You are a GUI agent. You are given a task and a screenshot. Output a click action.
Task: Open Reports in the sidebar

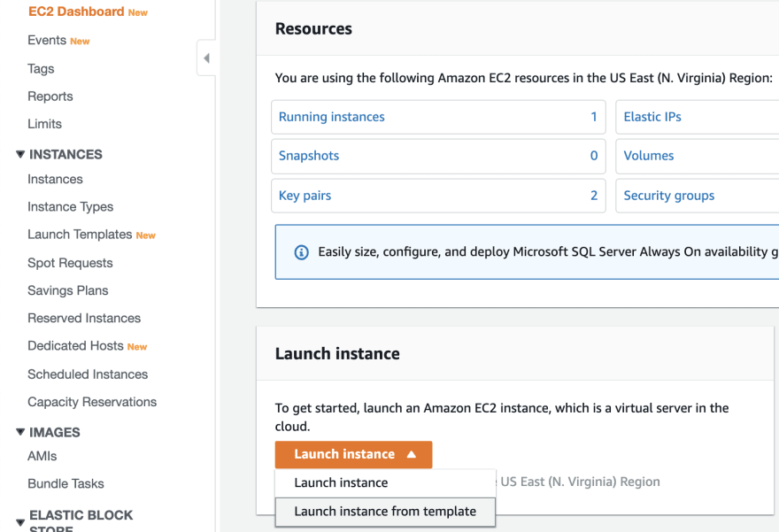point(50,96)
